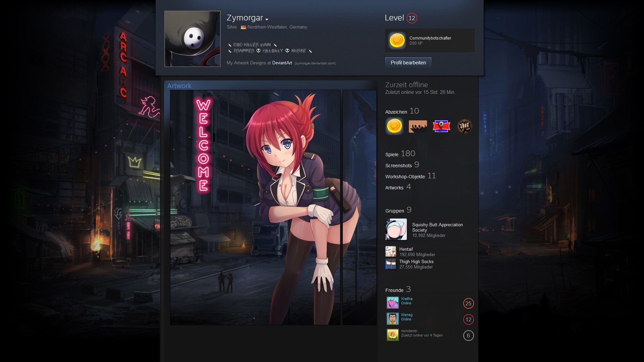Open the narrow second artwork panel

[359, 207]
